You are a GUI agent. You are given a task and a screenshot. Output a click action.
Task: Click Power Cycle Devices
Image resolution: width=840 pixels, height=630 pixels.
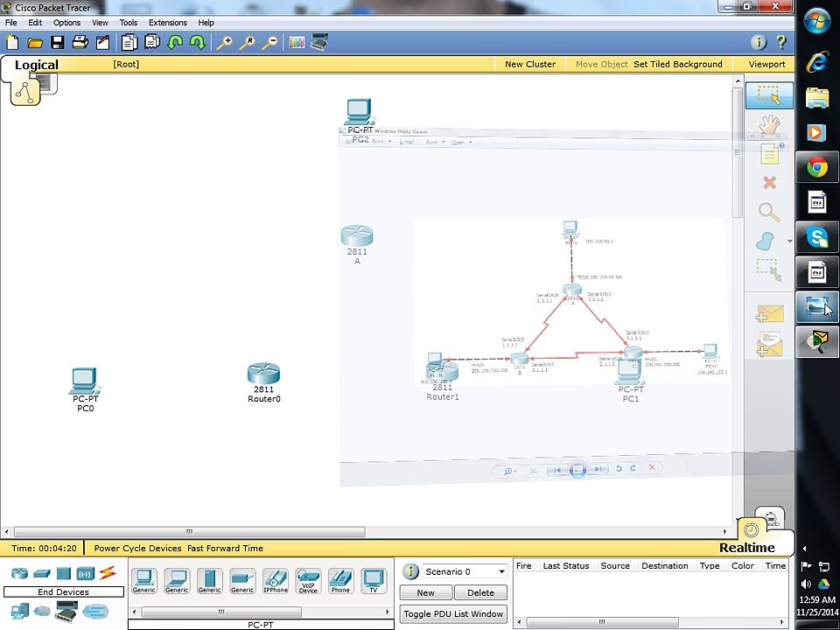click(x=137, y=548)
